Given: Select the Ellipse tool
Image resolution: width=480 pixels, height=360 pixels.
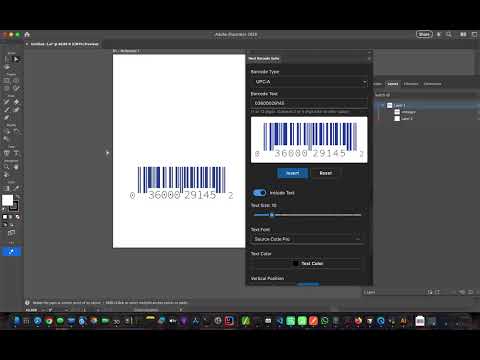Looking at the screenshot, I should point(16,80).
